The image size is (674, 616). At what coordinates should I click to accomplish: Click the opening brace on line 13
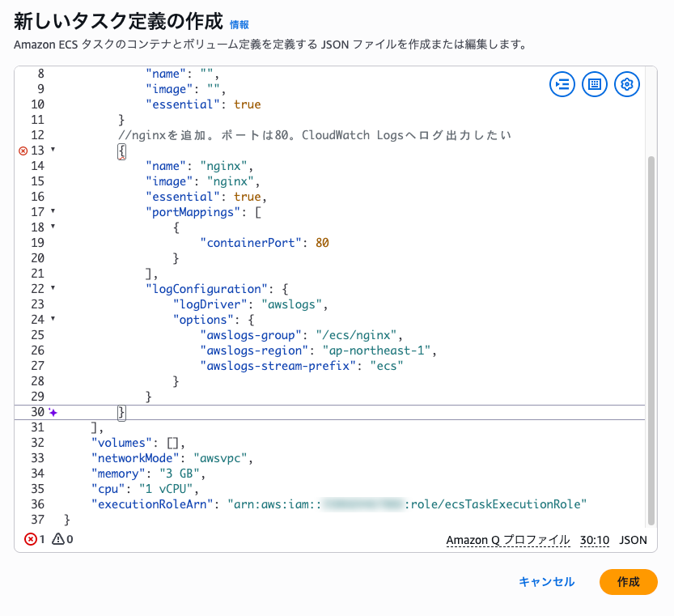point(121,151)
